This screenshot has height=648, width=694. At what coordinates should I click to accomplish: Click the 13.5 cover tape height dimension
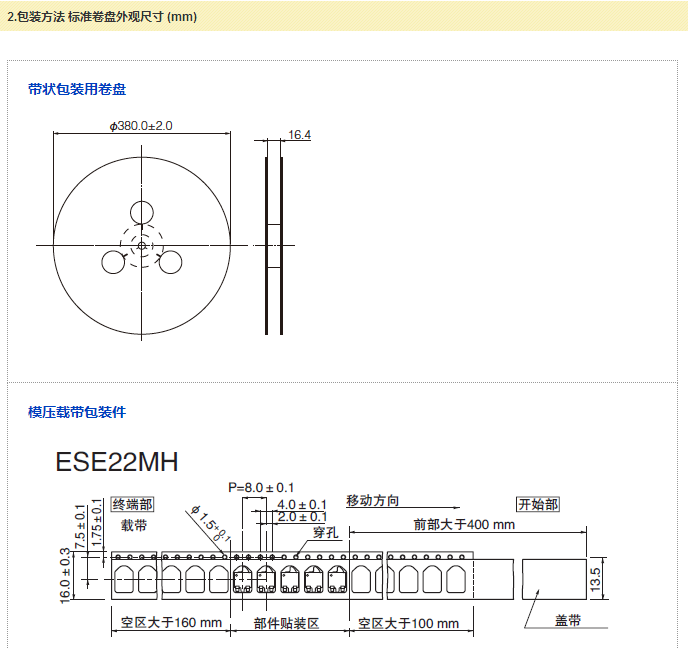[x=596, y=577]
